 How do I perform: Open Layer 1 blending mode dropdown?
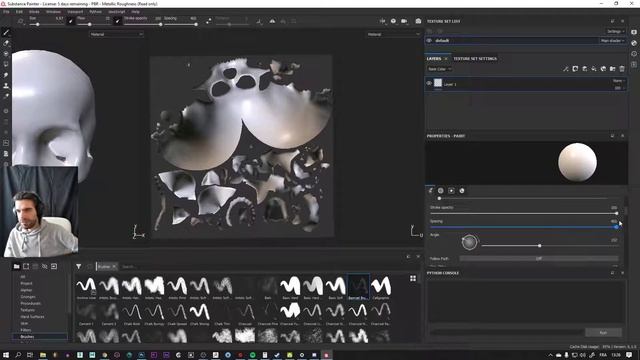[x=618, y=81]
